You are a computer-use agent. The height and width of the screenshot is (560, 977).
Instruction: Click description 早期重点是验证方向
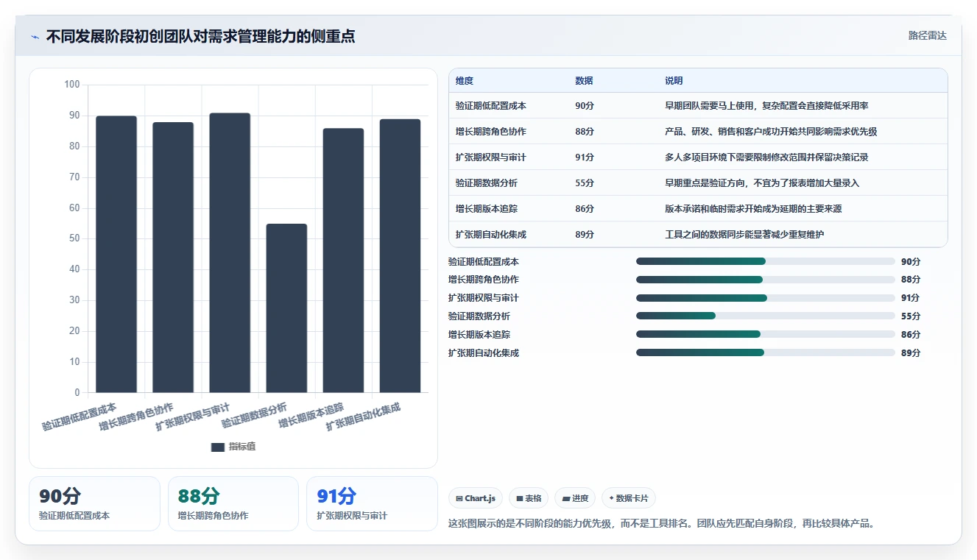tap(762, 183)
